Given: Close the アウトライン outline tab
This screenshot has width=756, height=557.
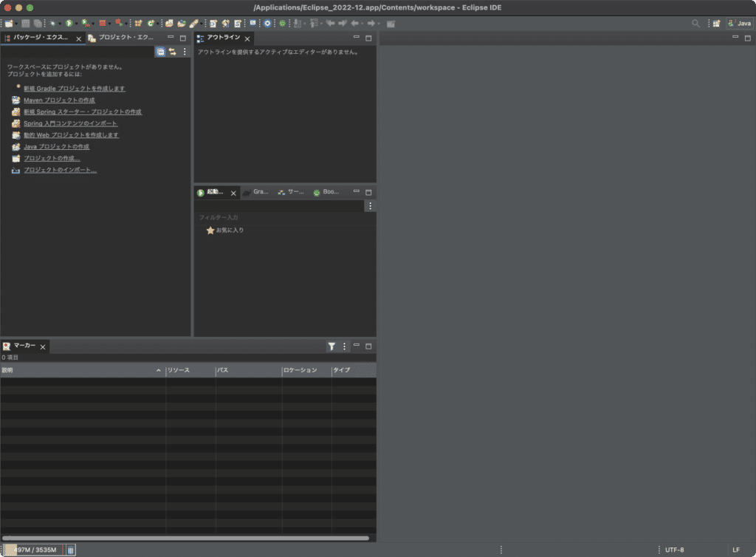Looking at the screenshot, I should coord(247,38).
